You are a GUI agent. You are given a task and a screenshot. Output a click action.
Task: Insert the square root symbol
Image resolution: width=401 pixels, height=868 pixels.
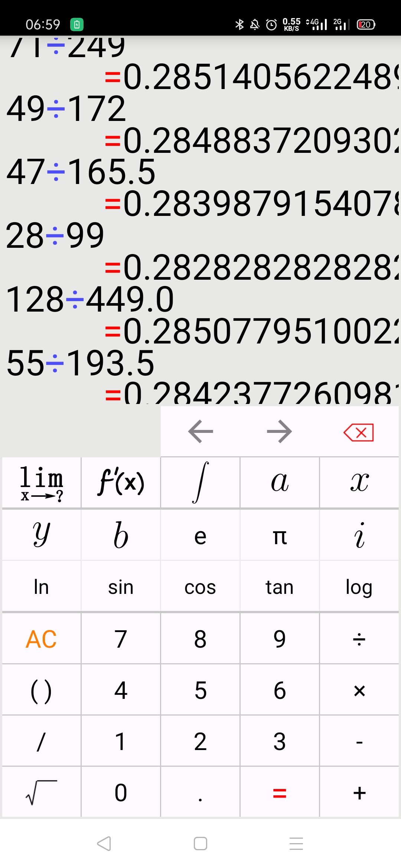(41, 792)
